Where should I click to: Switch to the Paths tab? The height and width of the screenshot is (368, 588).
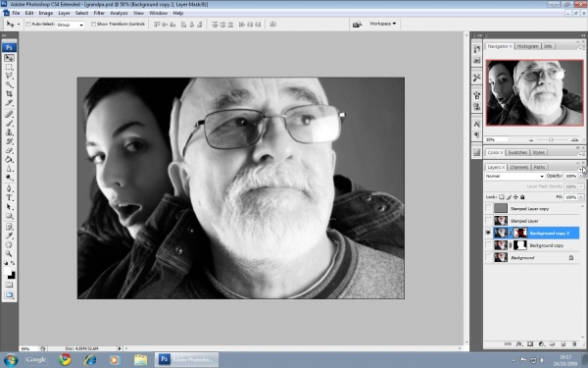[539, 167]
